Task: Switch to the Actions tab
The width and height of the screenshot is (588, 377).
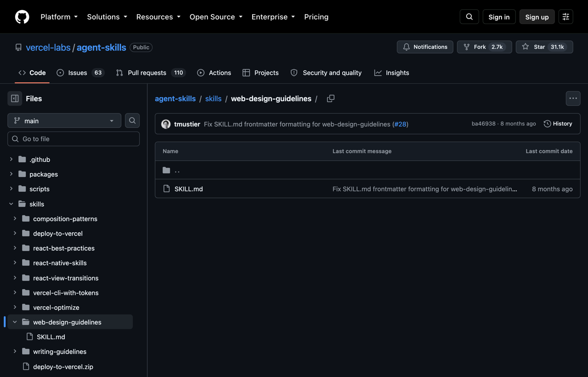Action: tap(214, 73)
